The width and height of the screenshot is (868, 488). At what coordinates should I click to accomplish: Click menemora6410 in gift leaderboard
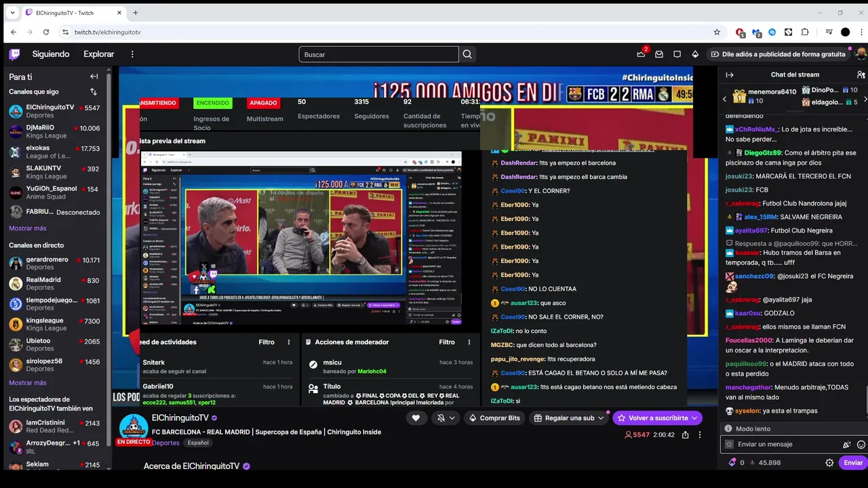coord(772,91)
